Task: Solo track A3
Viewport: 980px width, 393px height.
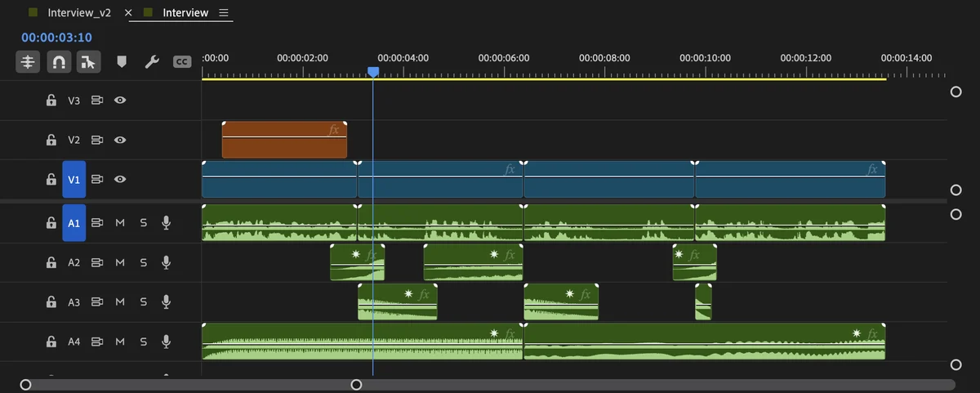Action: 144,301
